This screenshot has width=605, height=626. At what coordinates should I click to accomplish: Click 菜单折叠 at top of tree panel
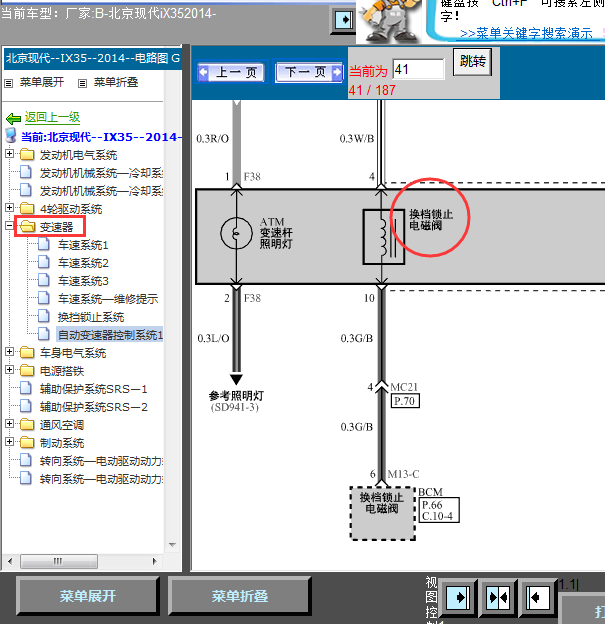[x=116, y=82]
